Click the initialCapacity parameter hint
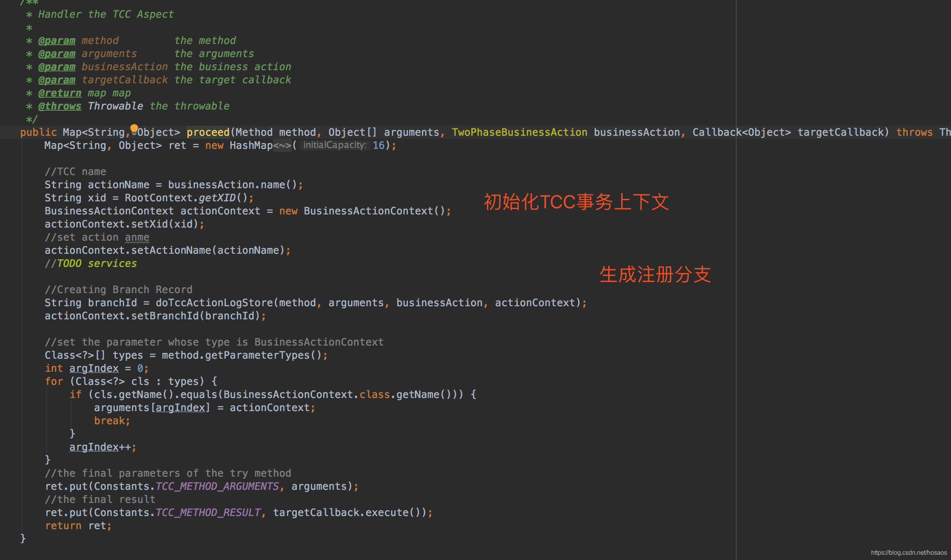951x560 pixels. pos(334,145)
